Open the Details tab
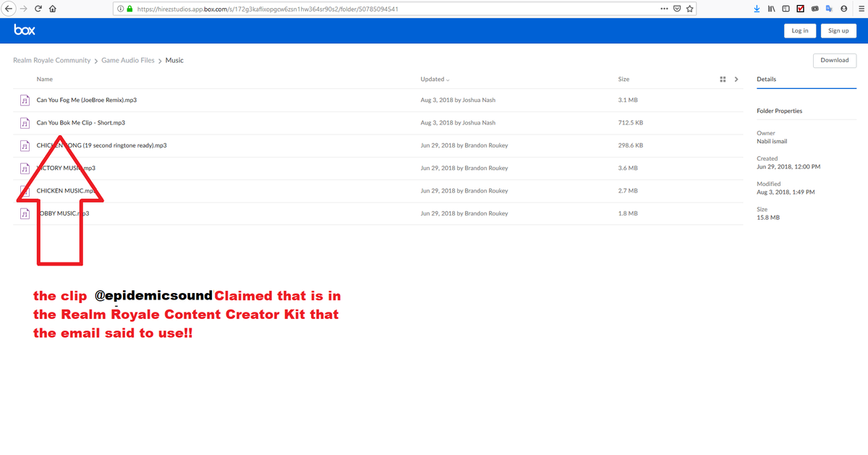Viewport: 868px width, 455px height. pos(766,80)
